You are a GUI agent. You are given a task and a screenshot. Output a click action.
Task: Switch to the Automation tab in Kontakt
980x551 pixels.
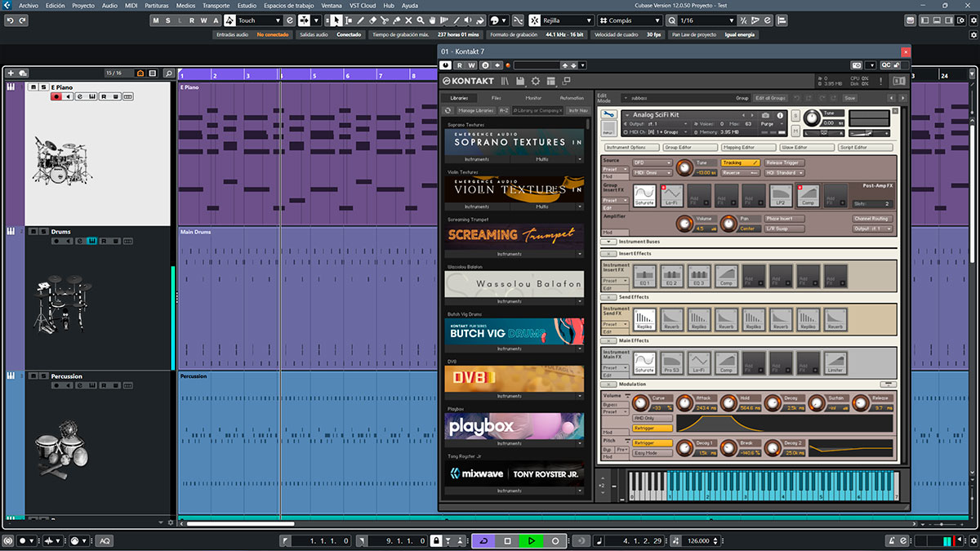572,98
